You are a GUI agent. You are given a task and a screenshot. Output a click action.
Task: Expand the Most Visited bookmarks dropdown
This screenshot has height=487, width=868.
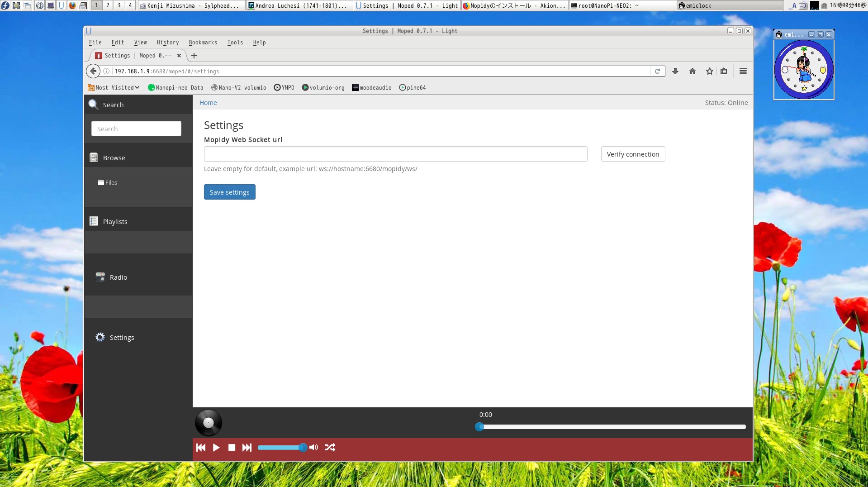[114, 88]
